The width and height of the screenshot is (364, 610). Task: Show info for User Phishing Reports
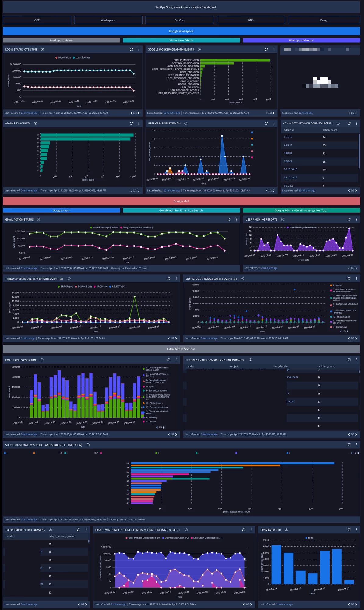tap(283, 220)
